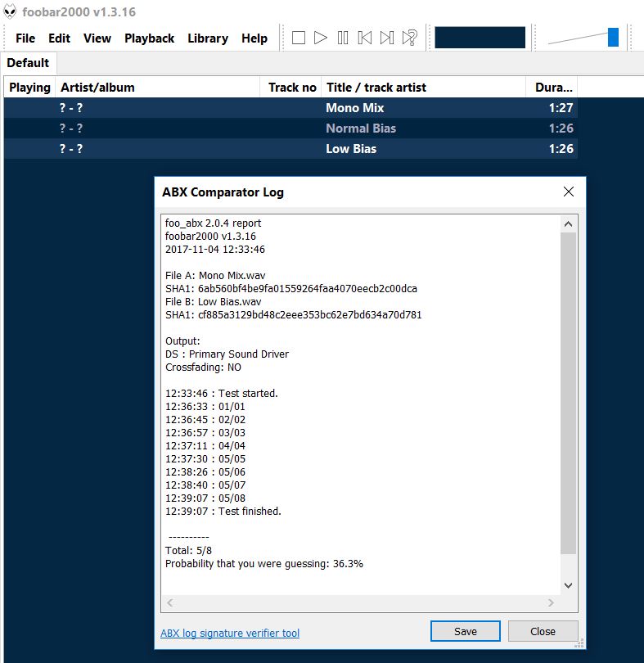Click the 'Crossfading: NO' line

203,367
